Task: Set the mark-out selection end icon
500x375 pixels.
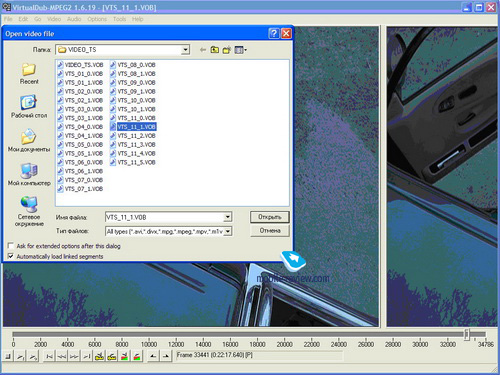Action: click(166, 357)
